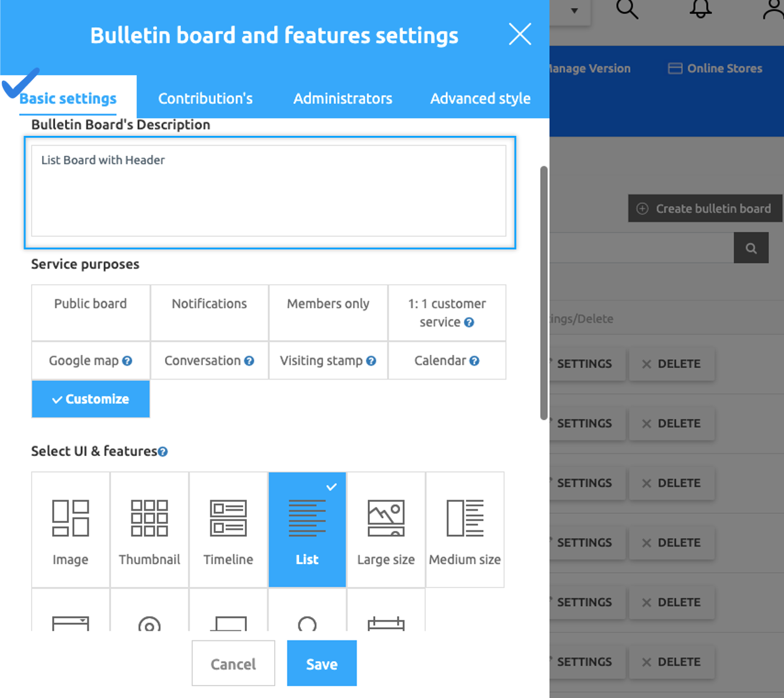
Task: Click the Google map help icon
Action: pos(127,361)
